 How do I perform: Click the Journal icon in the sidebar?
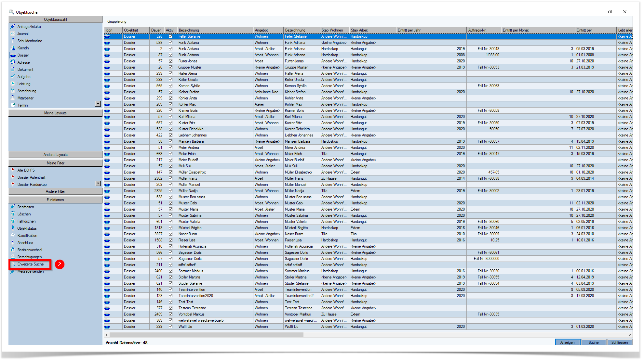click(x=13, y=34)
